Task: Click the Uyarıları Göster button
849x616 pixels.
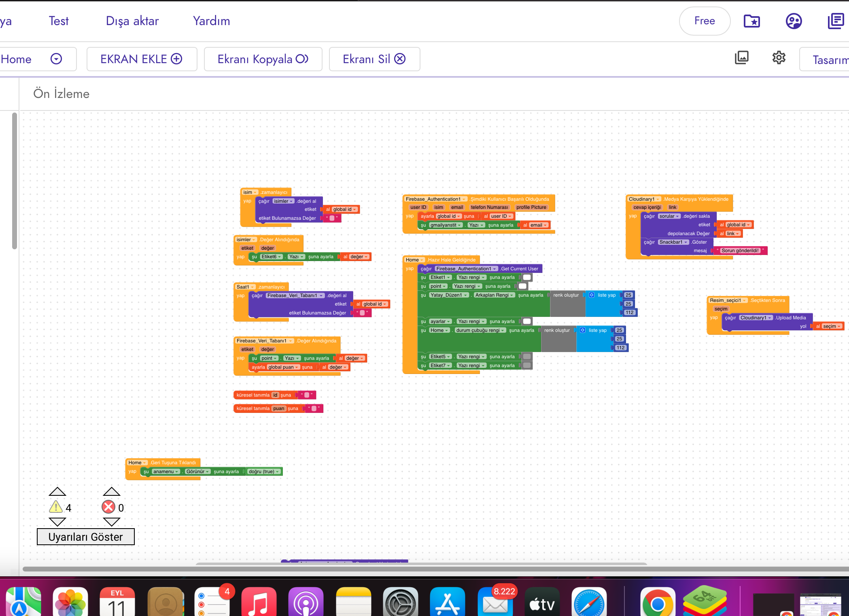Action: 85,537
